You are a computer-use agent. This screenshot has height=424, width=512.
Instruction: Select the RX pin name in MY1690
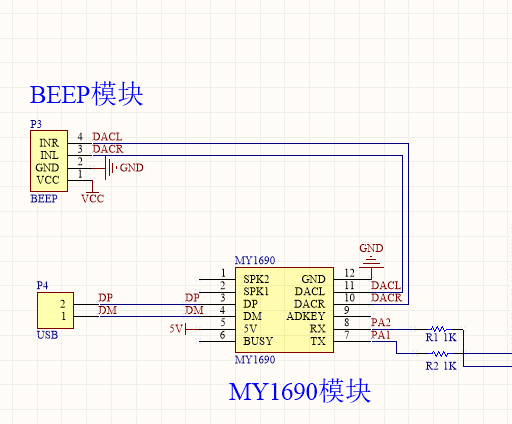[x=317, y=329]
